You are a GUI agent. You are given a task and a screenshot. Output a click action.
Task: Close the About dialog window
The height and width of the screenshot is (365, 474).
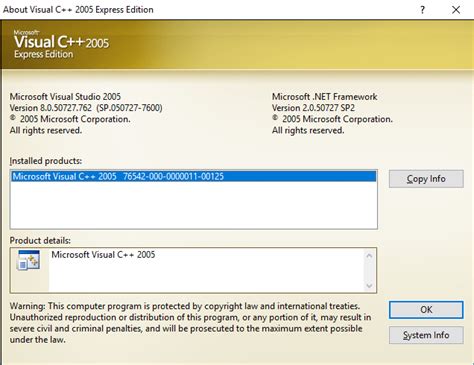coord(456,10)
